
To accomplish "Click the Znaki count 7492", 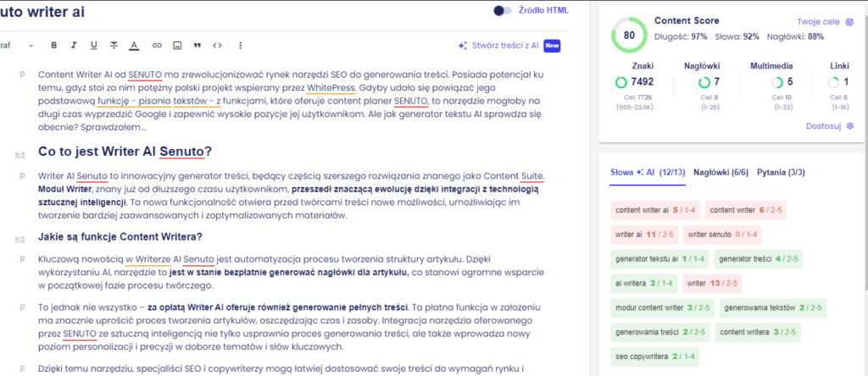I will [x=643, y=82].
